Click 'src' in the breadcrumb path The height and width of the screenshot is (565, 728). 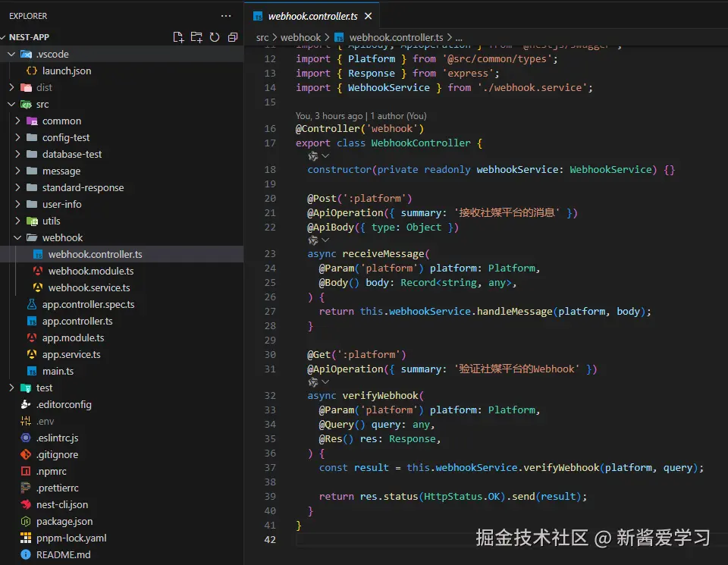tap(262, 38)
